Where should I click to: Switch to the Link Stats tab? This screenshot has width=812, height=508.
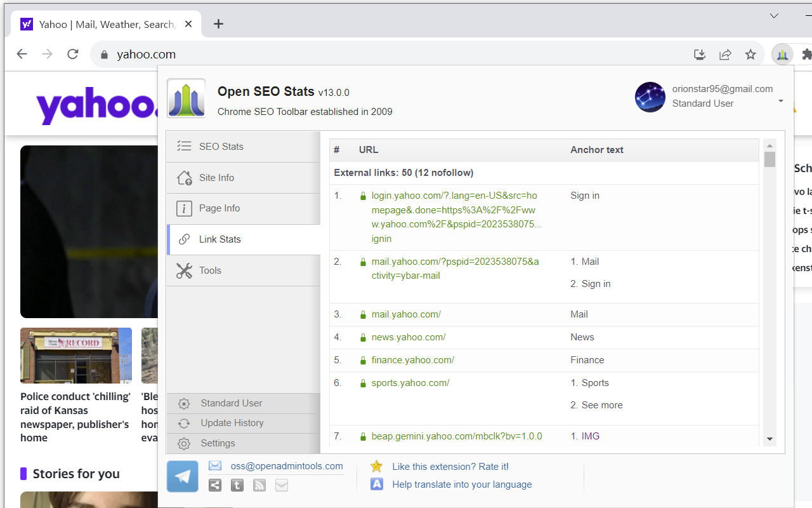tap(219, 239)
